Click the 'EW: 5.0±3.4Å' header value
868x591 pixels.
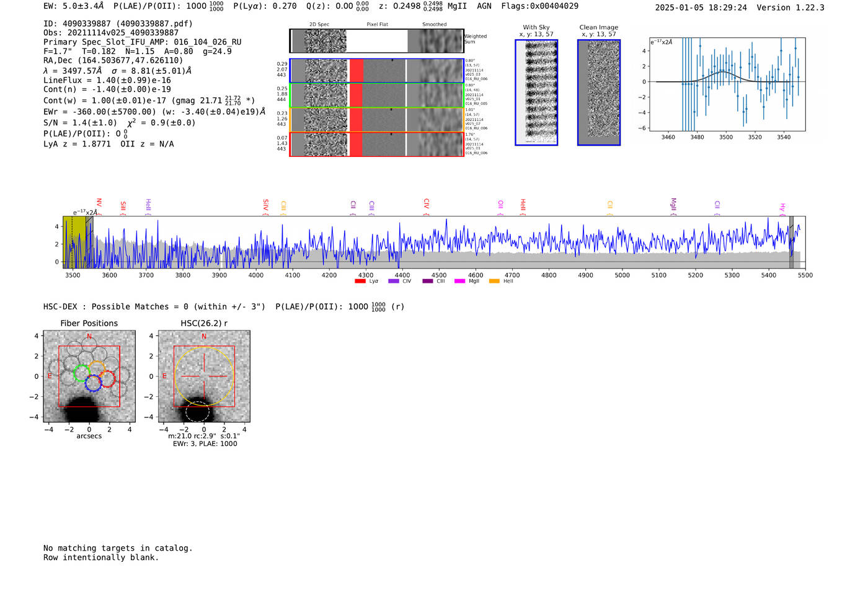74,6
